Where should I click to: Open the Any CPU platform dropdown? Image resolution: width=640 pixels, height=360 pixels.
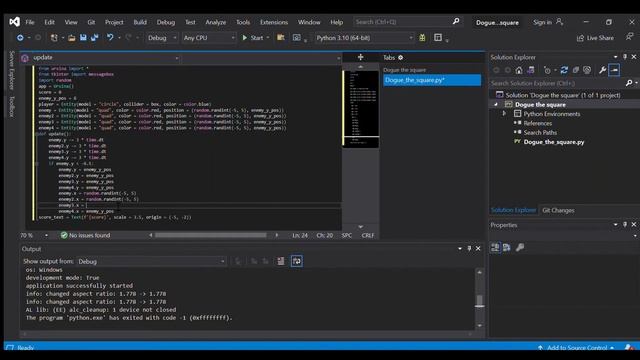(209, 38)
